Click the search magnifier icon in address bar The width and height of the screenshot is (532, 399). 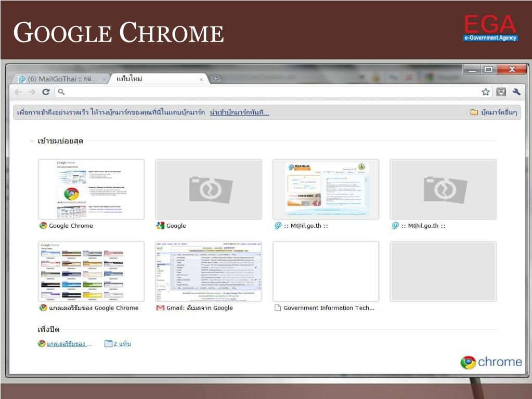[x=61, y=92]
